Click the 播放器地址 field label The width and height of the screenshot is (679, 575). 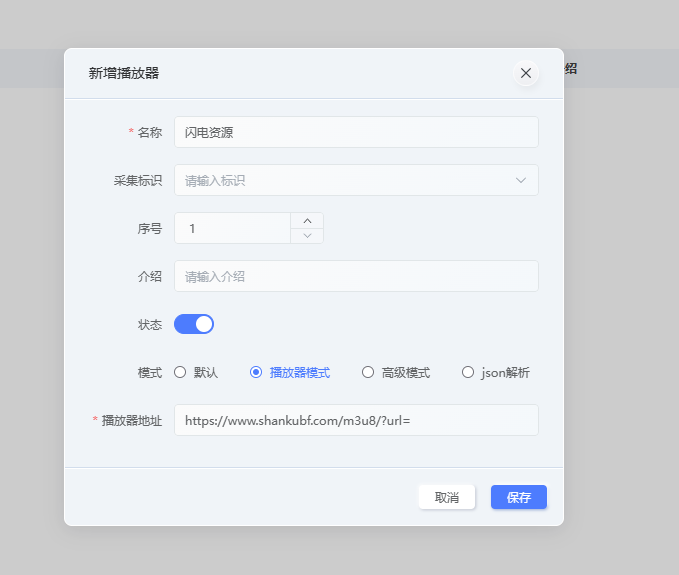pyautogui.click(x=131, y=420)
